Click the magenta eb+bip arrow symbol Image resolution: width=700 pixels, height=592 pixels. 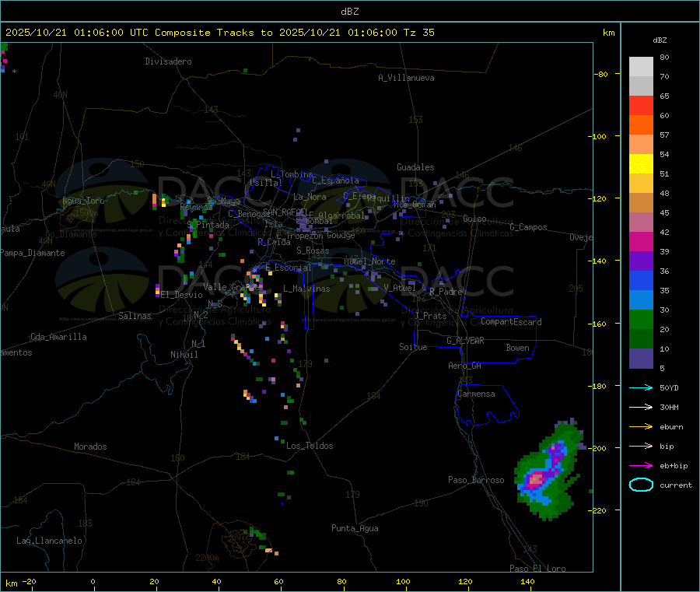coord(641,465)
